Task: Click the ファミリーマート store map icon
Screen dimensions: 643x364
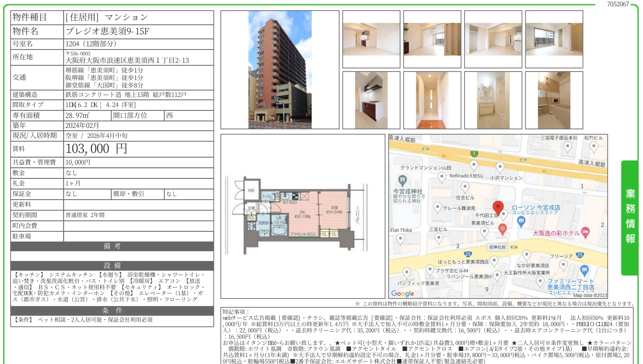Action: 584,270
